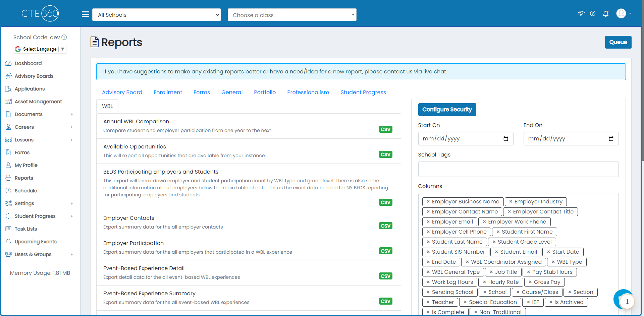The height and width of the screenshot is (316, 644).
Task: Open the Select Language dropdown
Action: click(x=40, y=49)
